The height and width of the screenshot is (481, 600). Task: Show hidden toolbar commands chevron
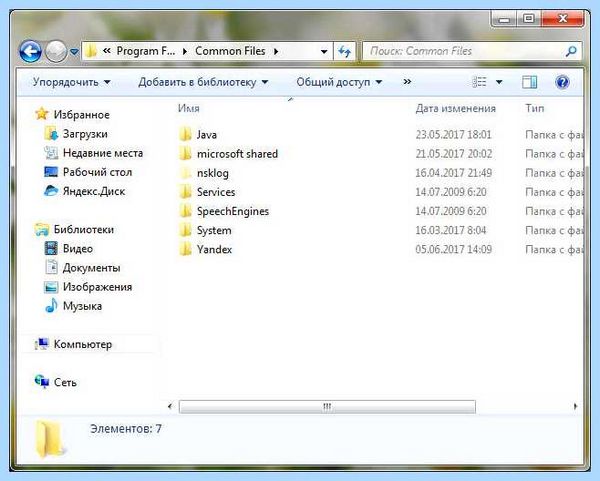coord(407,82)
